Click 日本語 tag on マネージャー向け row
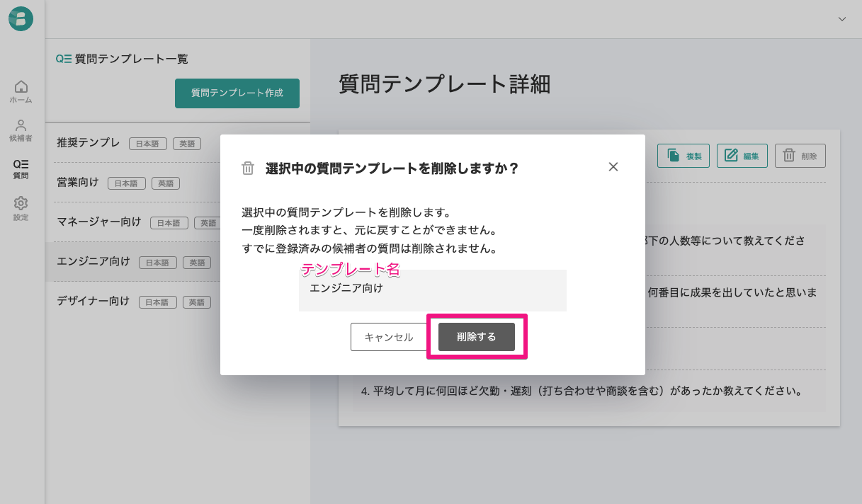 [169, 222]
